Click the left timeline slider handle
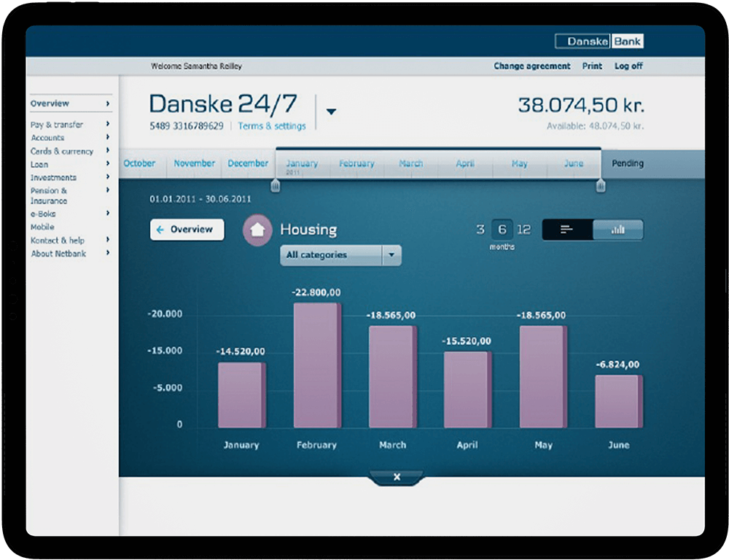 pos(275,187)
